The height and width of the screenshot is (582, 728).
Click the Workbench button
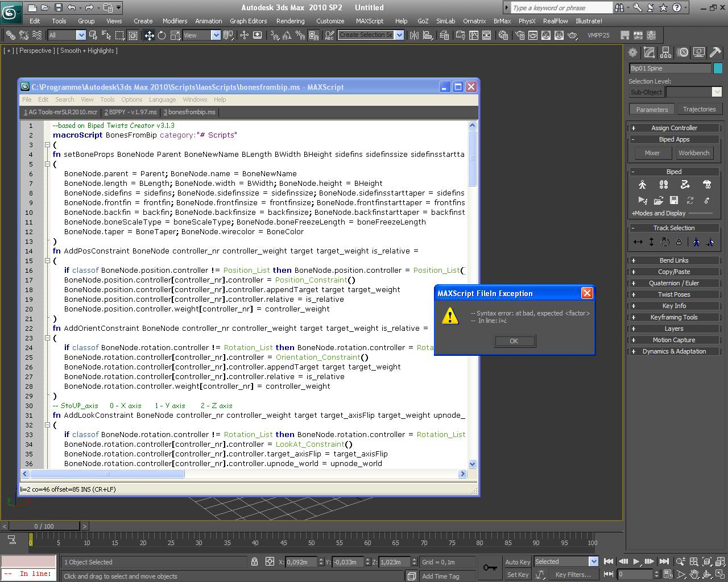[694, 153]
